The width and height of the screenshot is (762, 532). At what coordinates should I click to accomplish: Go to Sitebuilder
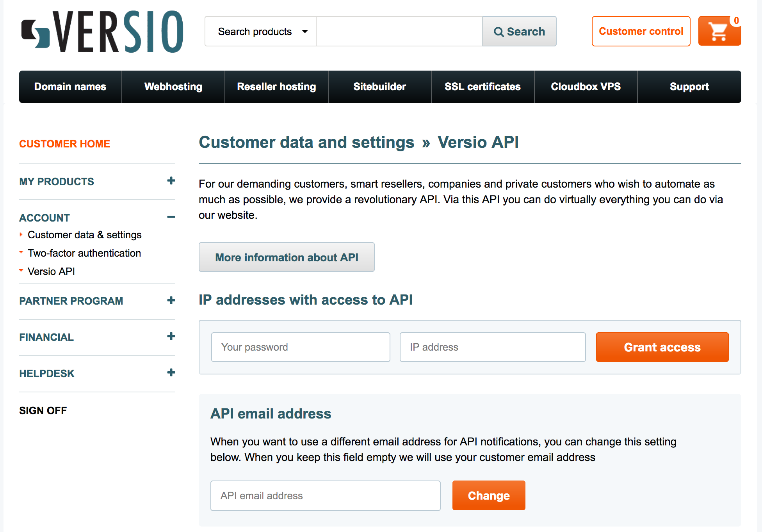point(379,87)
